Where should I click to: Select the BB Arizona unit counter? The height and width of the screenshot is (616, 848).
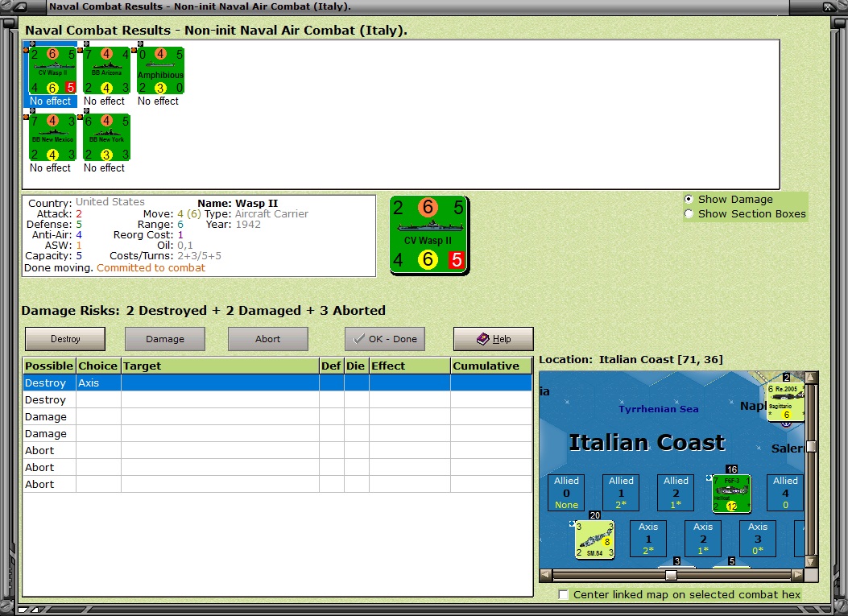[106, 70]
